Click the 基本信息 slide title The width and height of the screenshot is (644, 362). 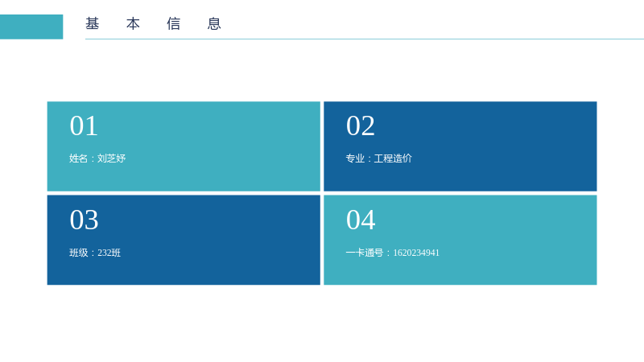153,24
